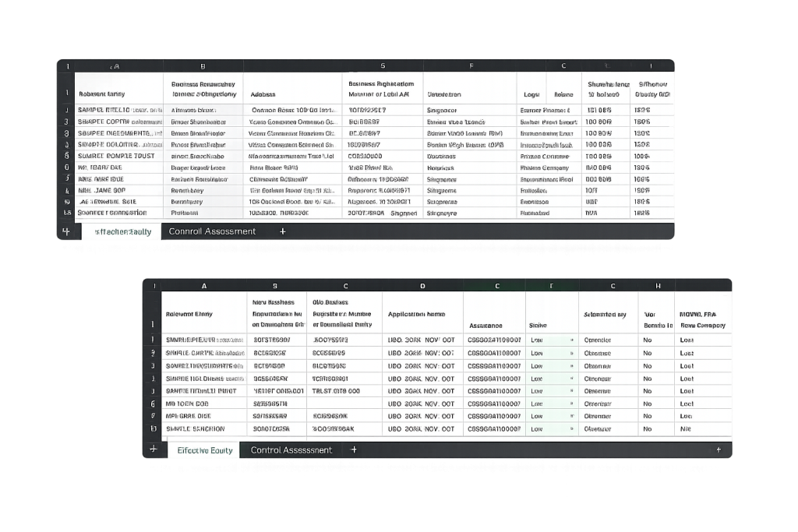
Task: Click the icon left of the upper sheet's tabs
Action: 66,231
